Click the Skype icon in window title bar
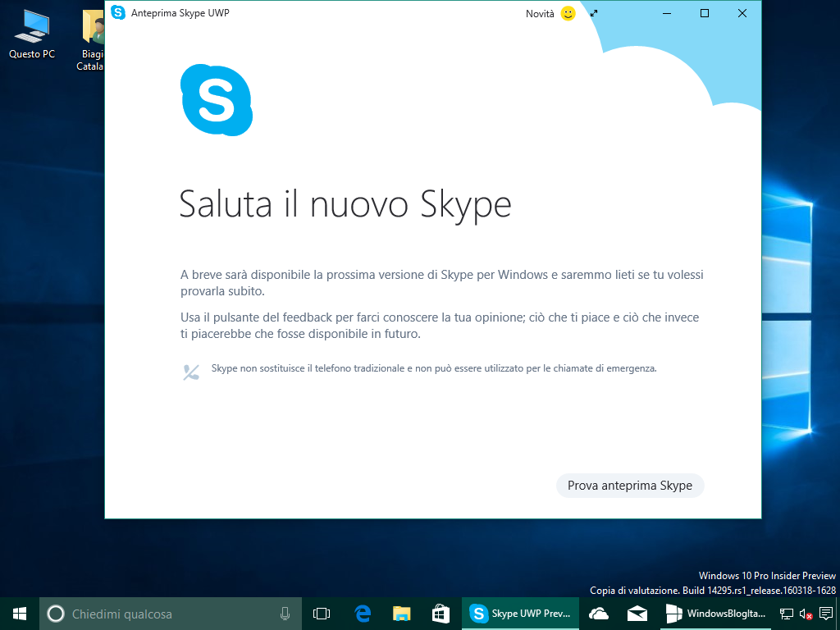The width and height of the screenshot is (840, 630). pyautogui.click(x=117, y=12)
